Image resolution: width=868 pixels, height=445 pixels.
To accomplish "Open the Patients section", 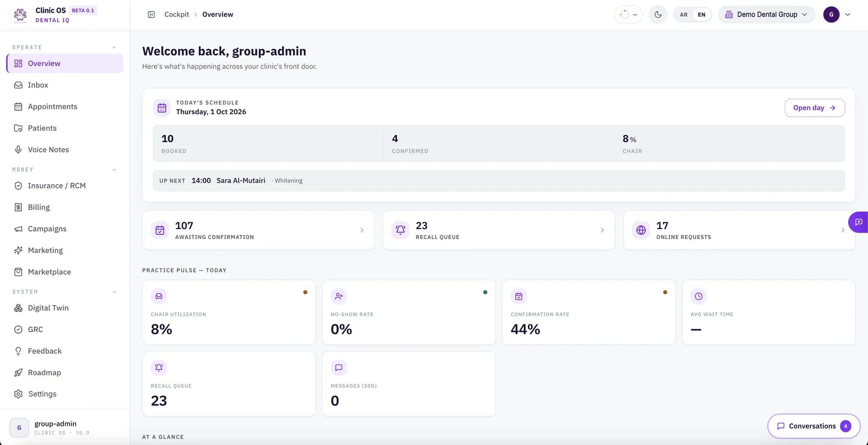I will click(65, 128).
